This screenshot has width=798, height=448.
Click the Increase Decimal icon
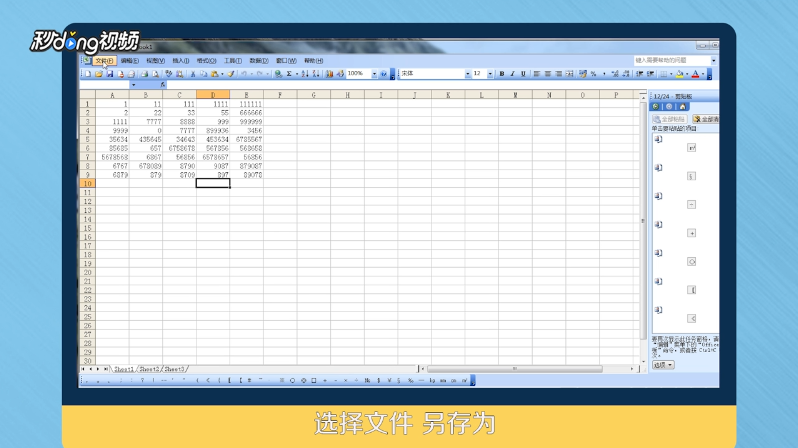click(x=615, y=74)
